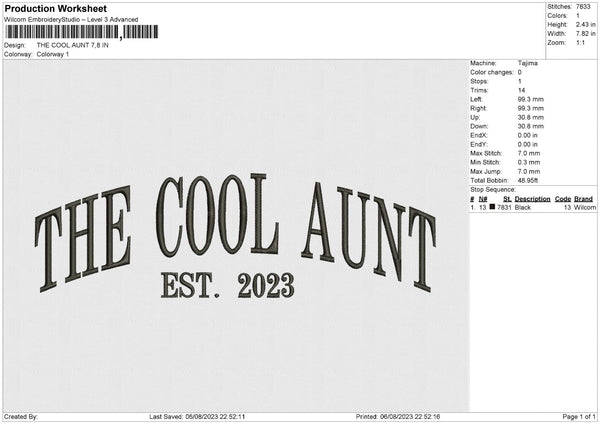Click the Right value 99.3 mm

[x=530, y=108]
